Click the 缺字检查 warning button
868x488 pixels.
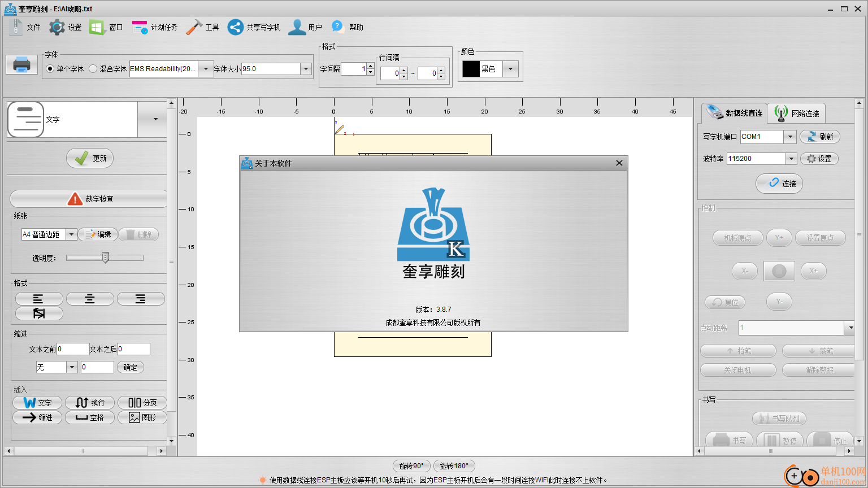point(89,199)
